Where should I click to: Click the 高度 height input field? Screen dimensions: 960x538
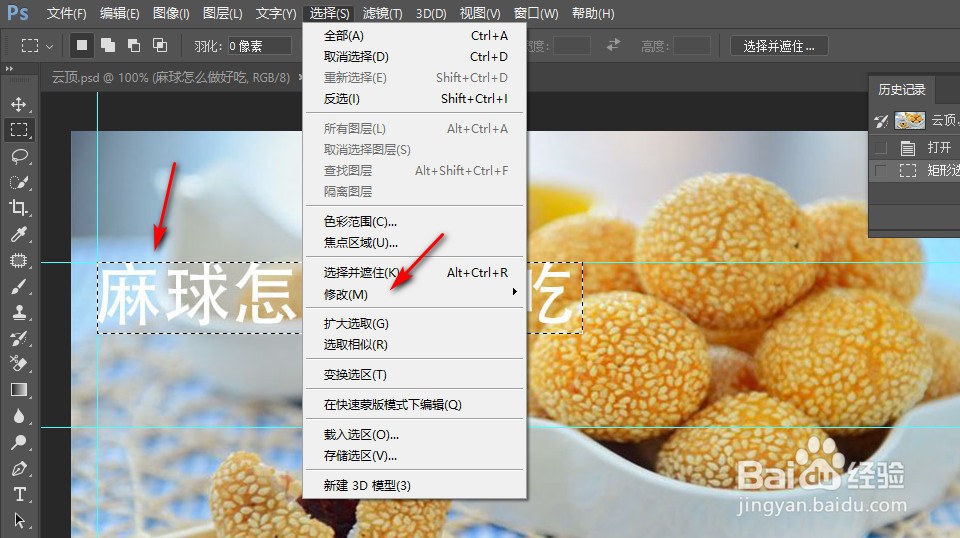point(692,46)
